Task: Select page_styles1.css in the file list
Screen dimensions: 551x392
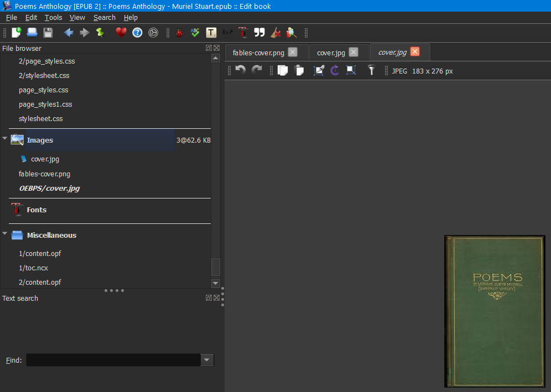Action: 45,104
